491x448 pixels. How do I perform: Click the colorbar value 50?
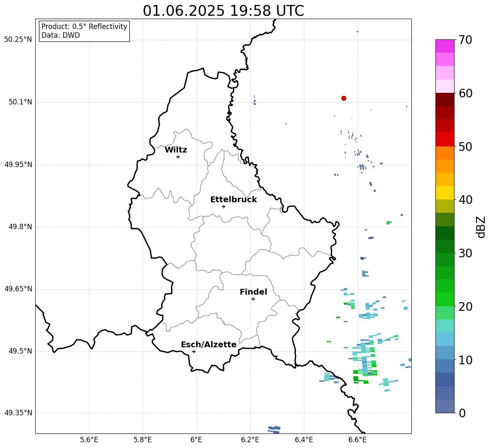[465, 146]
